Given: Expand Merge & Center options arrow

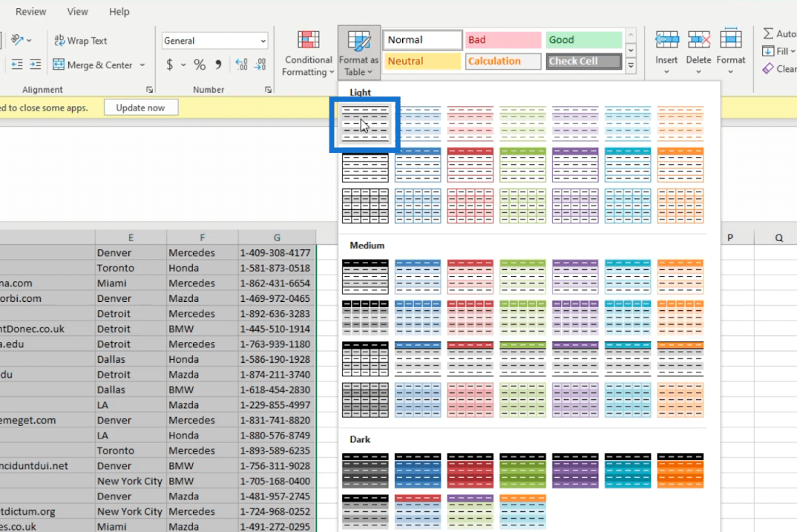Looking at the screenshot, I should 142,65.
